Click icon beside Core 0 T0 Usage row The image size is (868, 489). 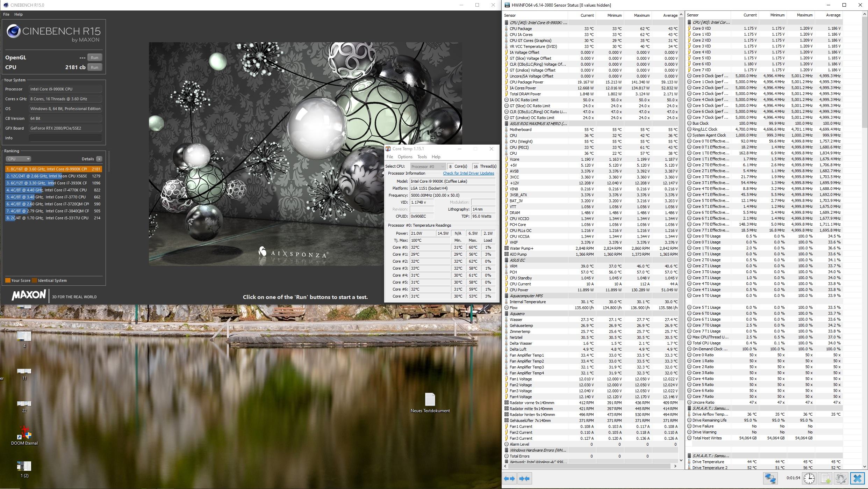[x=689, y=236]
